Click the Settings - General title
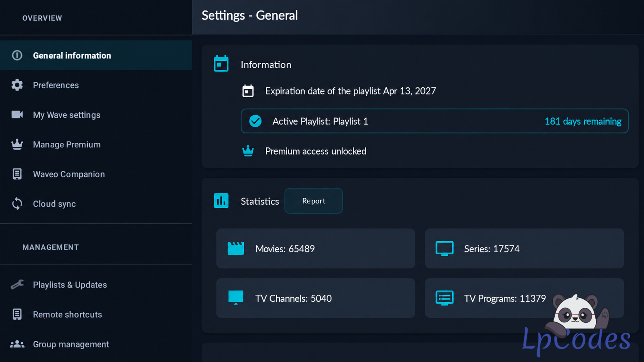Image resolution: width=644 pixels, height=362 pixels. click(x=250, y=15)
